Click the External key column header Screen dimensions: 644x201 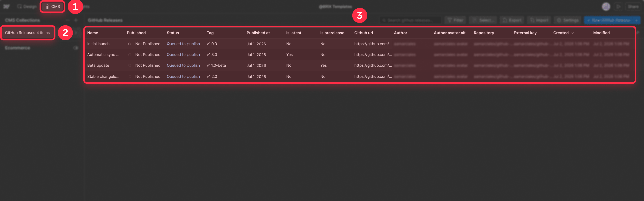[525, 33]
